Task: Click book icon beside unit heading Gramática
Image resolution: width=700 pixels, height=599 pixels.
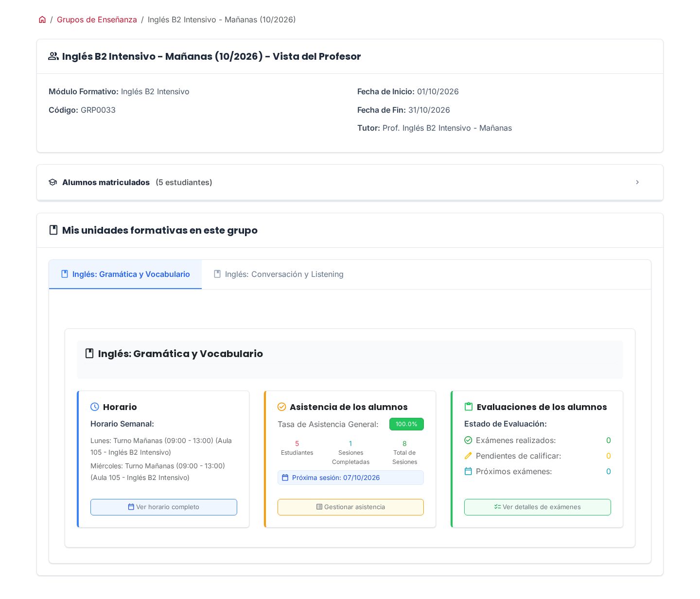Action: click(89, 354)
